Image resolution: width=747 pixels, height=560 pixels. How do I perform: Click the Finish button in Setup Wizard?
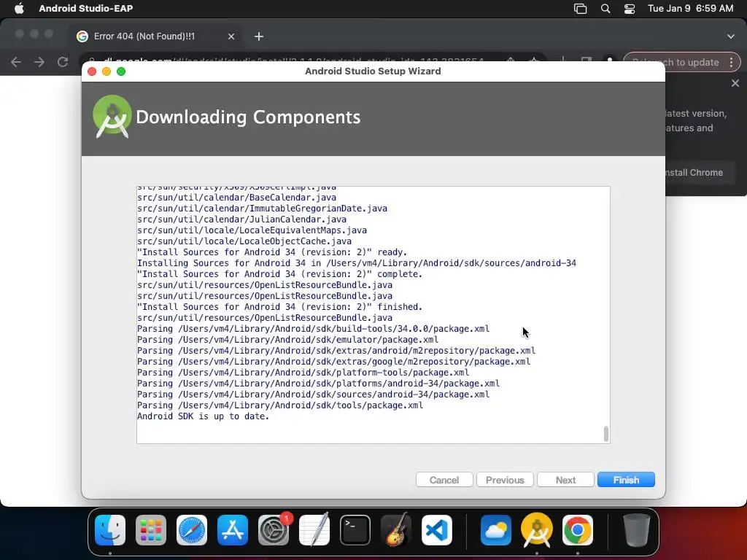click(626, 480)
